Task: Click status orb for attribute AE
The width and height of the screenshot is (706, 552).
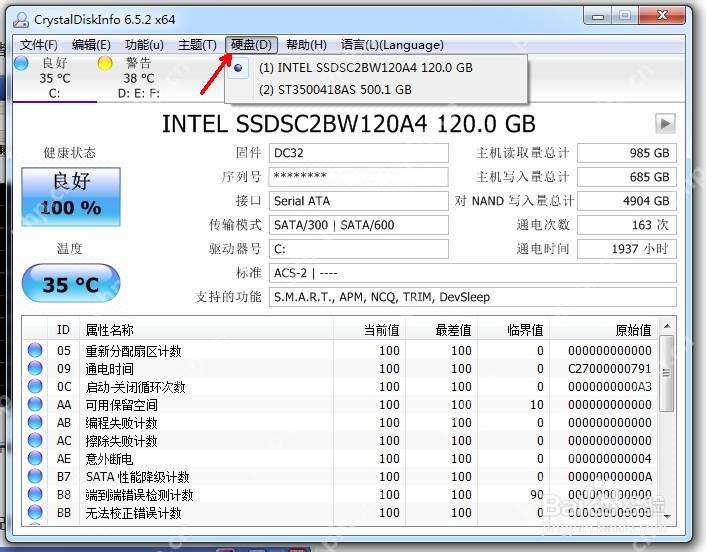Action: tap(35, 458)
